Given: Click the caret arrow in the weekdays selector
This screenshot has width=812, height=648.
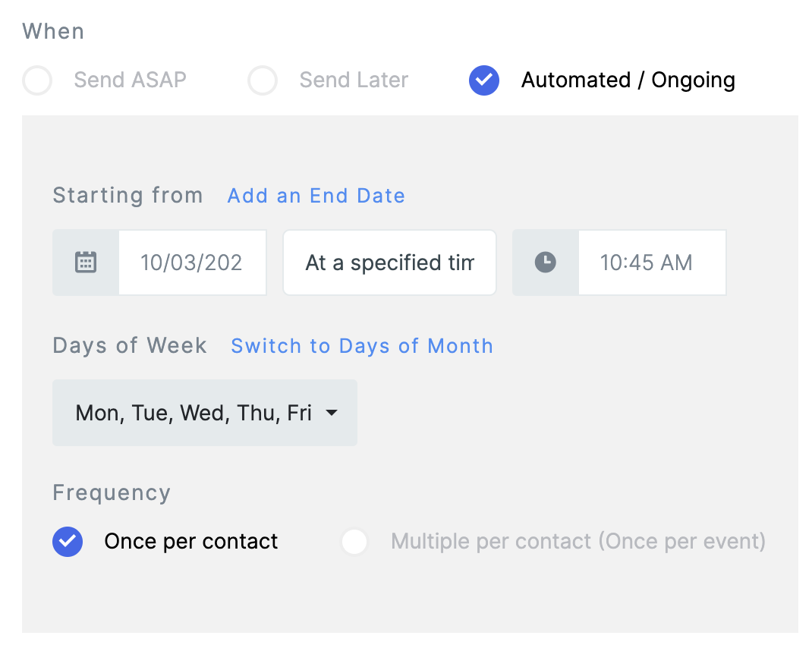Looking at the screenshot, I should pos(331,414).
